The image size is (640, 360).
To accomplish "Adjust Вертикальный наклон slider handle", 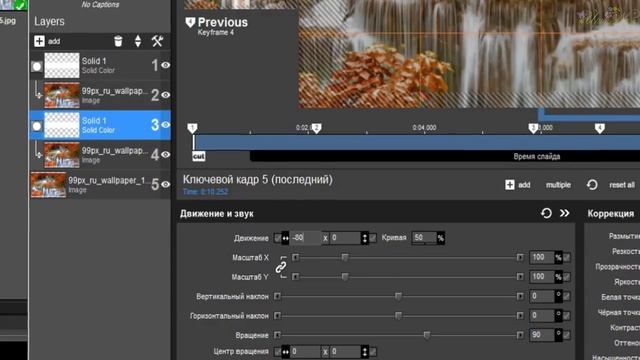I will [x=398, y=296].
